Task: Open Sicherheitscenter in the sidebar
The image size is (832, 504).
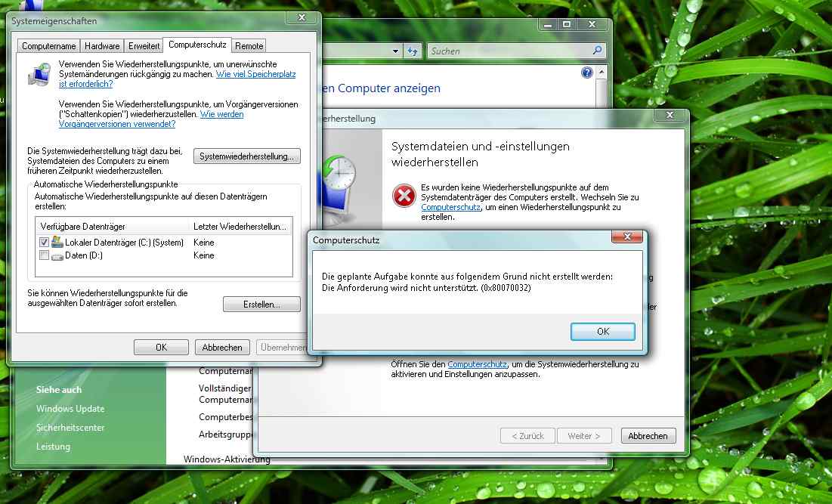Action: pos(70,428)
